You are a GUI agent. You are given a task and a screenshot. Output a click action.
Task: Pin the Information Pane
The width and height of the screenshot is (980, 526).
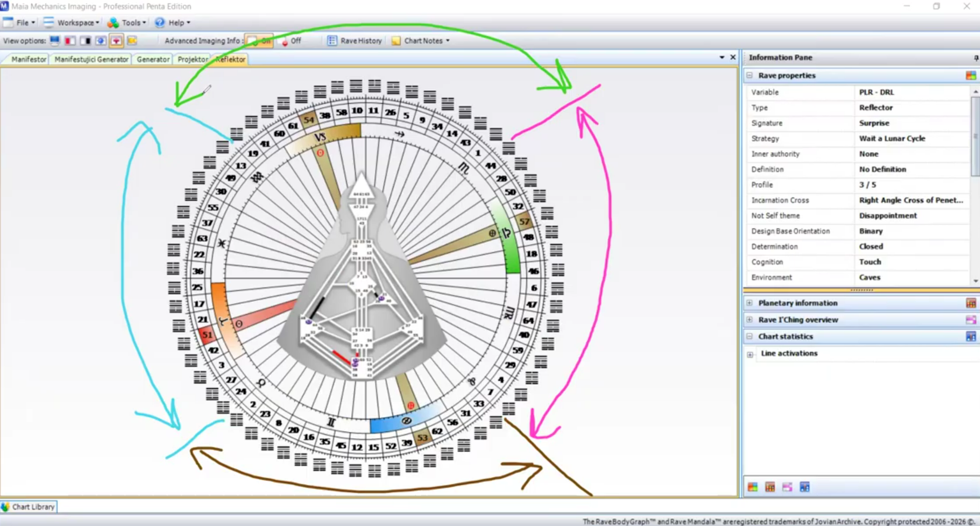pos(975,58)
